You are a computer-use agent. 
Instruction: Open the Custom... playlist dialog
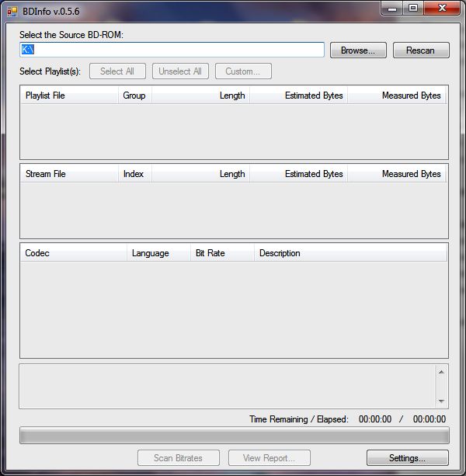(x=243, y=71)
